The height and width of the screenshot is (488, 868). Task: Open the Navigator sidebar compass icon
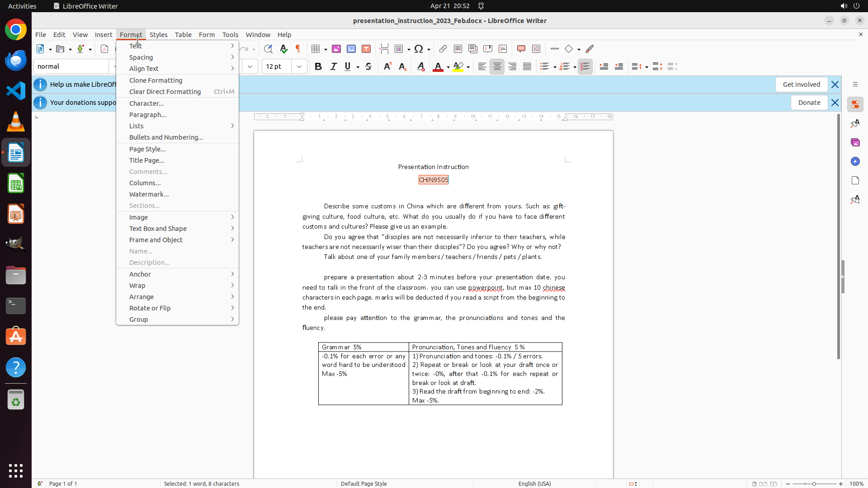(x=855, y=161)
